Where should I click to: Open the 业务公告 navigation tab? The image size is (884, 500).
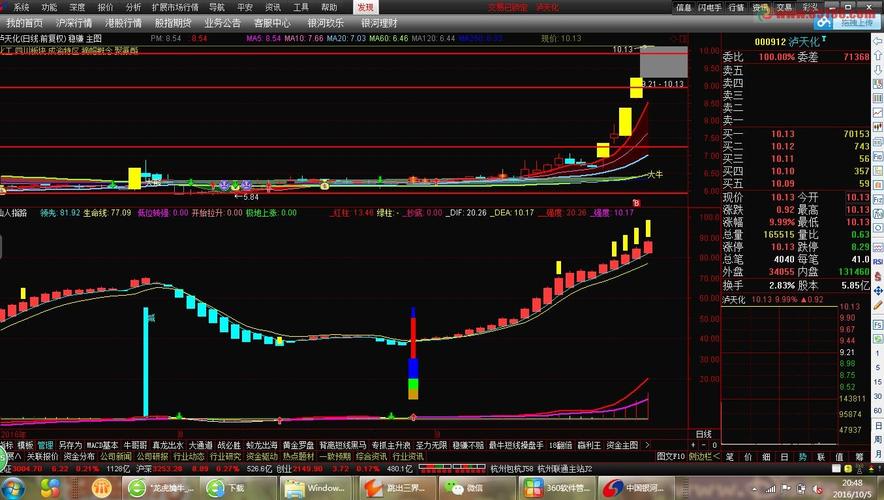[x=222, y=23]
